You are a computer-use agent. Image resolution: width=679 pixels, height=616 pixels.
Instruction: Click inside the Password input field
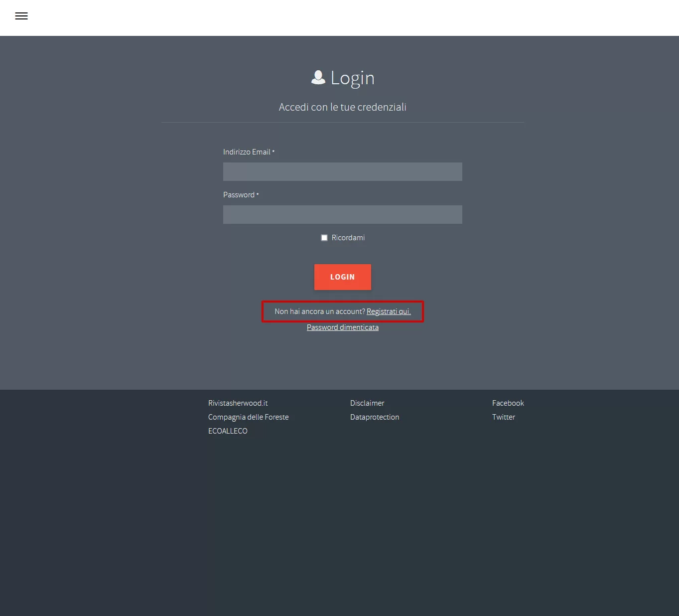click(342, 214)
